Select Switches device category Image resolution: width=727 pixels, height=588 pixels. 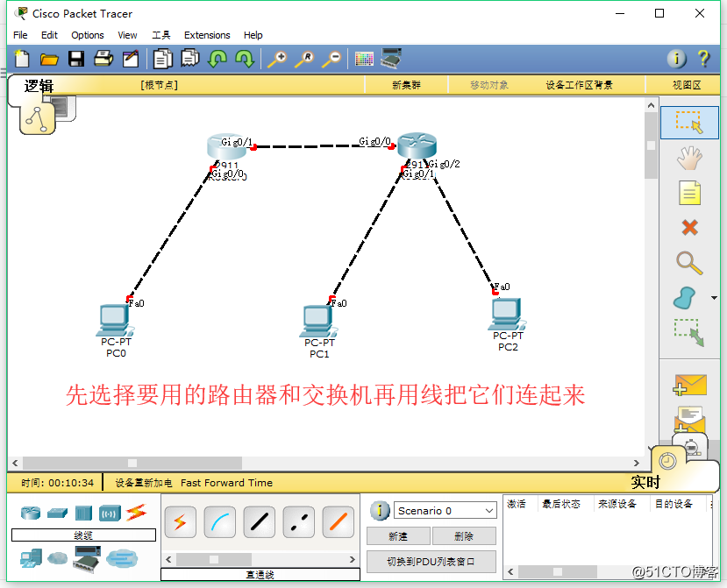coord(57,513)
